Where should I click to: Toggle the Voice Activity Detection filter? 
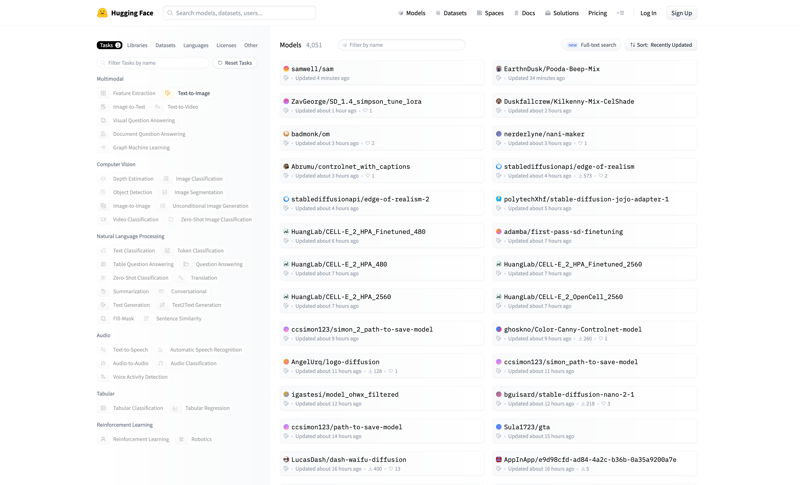pos(134,377)
